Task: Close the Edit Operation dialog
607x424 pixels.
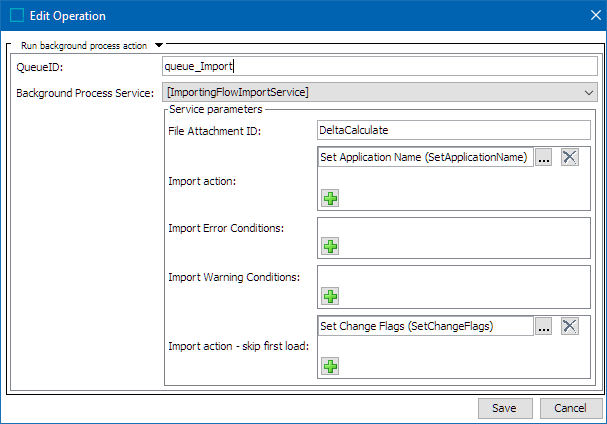Action: pyautogui.click(x=596, y=15)
